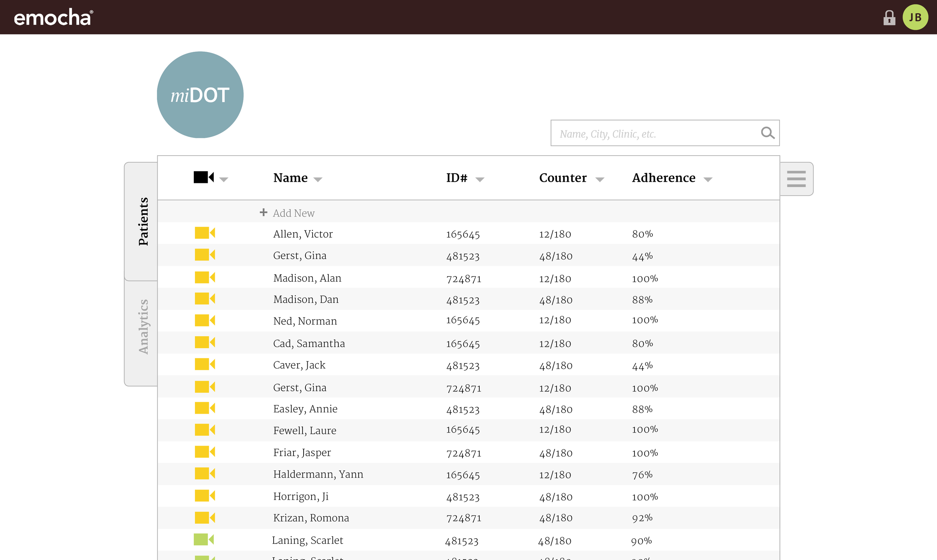The width and height of the screenshot is (937, 560).
Task: Open video for Madison, Dan
Action: pos(205,298)
